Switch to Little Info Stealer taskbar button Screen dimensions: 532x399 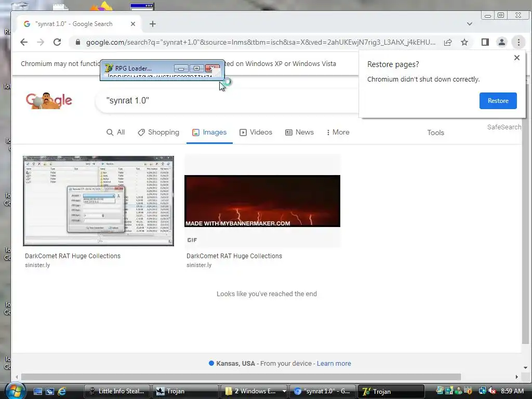click(x=116, y=391)
